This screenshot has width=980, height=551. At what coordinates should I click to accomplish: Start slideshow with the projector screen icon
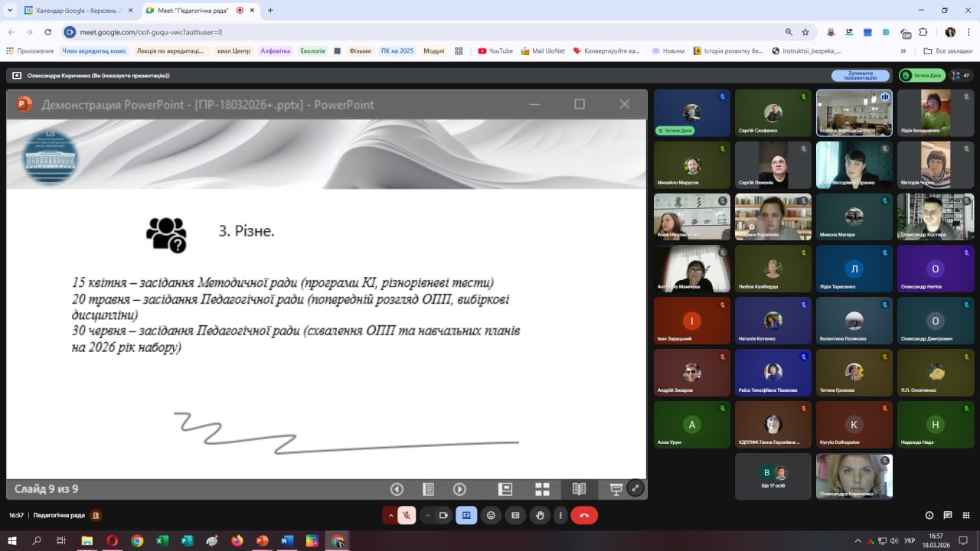616,489
